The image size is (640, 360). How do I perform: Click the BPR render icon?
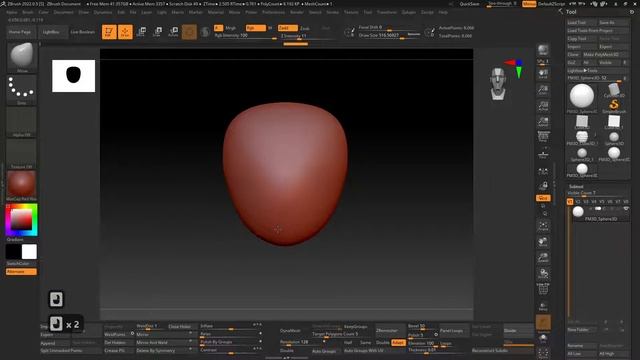point(543,50)
